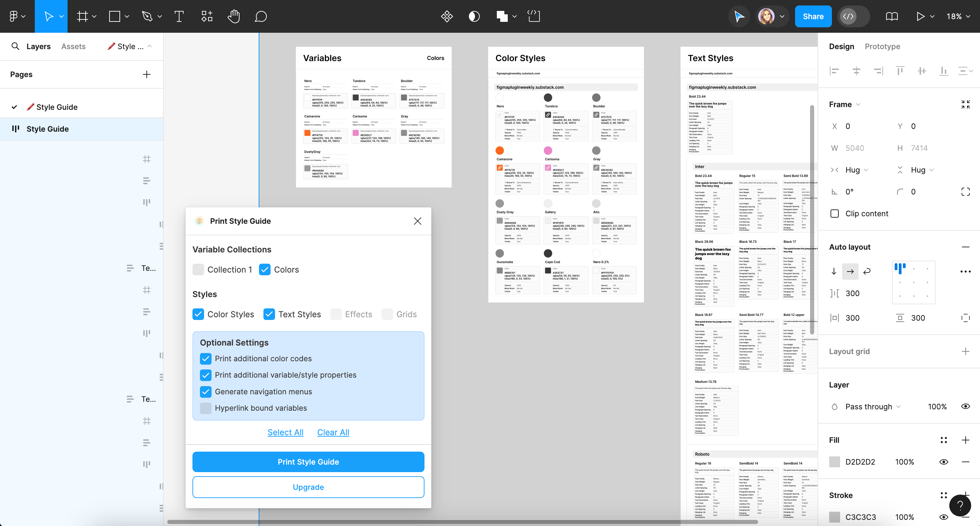
Task: Add a new page with plus icon
Action: click(x=146, y=74)
